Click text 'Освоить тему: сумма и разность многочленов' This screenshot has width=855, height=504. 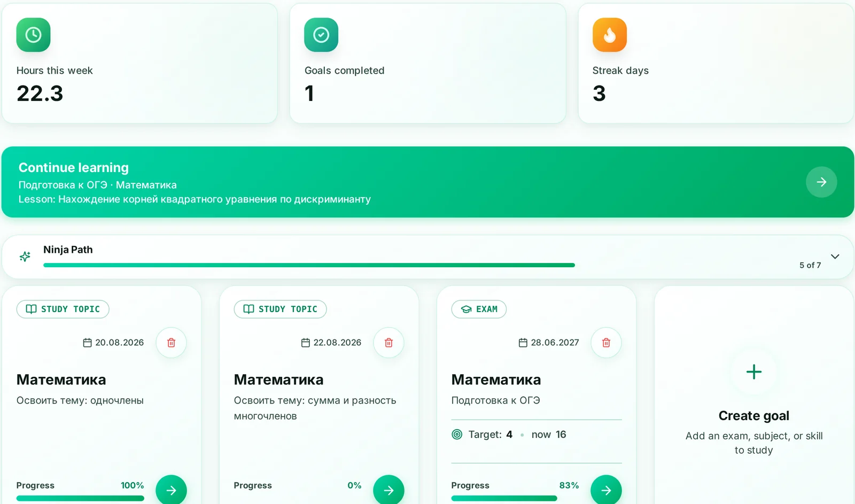(x=315, y=408)
